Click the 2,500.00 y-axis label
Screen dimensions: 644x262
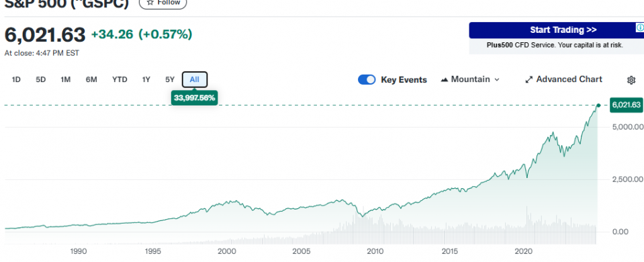point(627,179)
